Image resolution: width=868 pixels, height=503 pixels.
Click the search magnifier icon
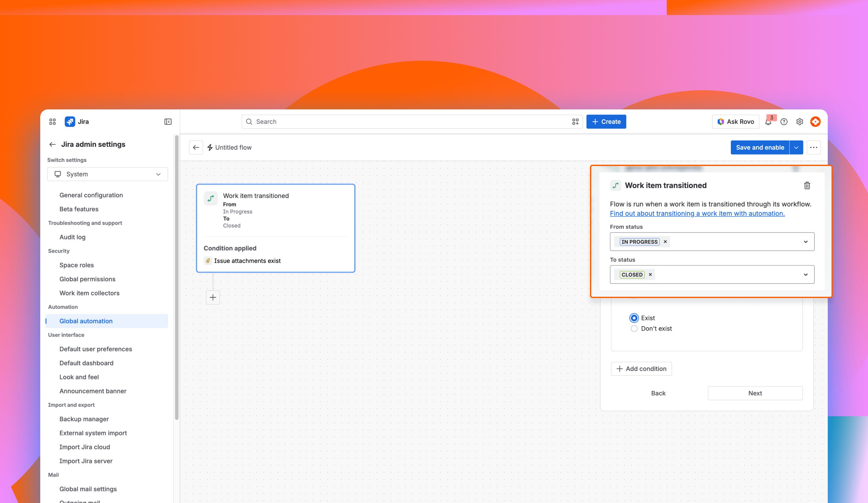coord(249,122)
